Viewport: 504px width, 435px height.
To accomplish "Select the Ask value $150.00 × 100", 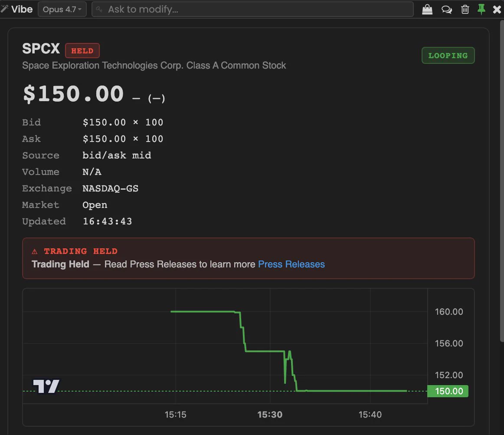I will (x=123, y=139).
